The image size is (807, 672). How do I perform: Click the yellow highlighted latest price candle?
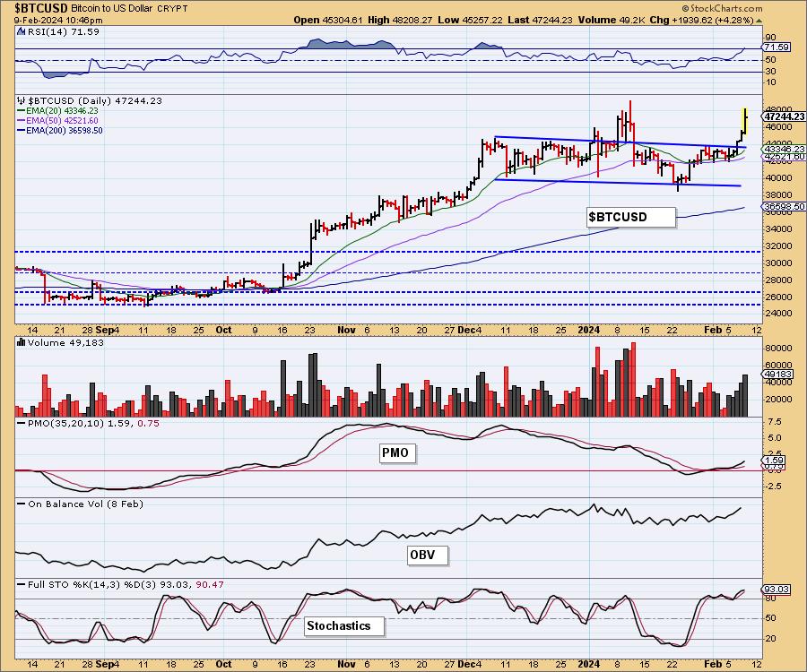coord(744,119)
